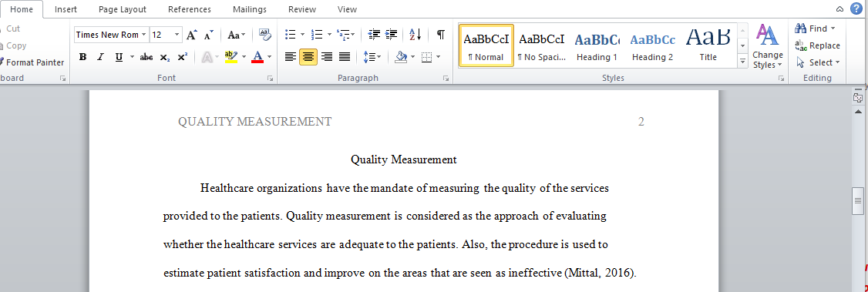868x292 pixels.
Task: Click Change Styles button
Action: [767, 46]
